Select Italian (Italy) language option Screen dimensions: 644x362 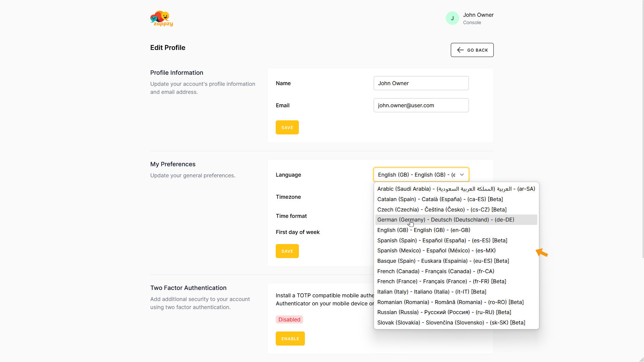click(431, 292)
